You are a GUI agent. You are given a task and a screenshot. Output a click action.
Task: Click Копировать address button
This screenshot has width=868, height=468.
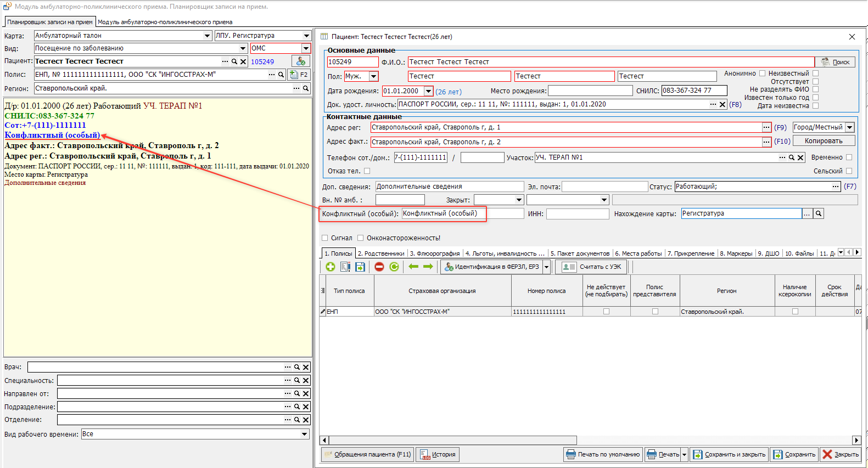pyautogui.click(x=824, y=141)
